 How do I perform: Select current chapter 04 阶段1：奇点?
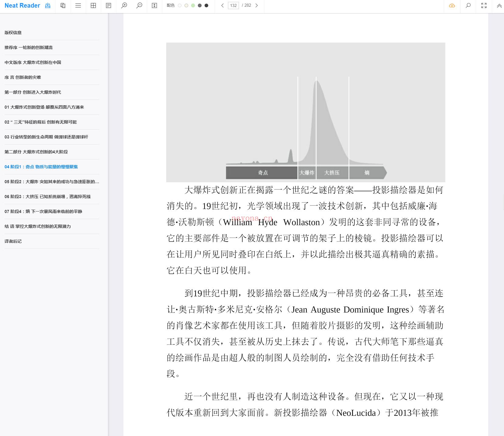(x=52, y=167)
